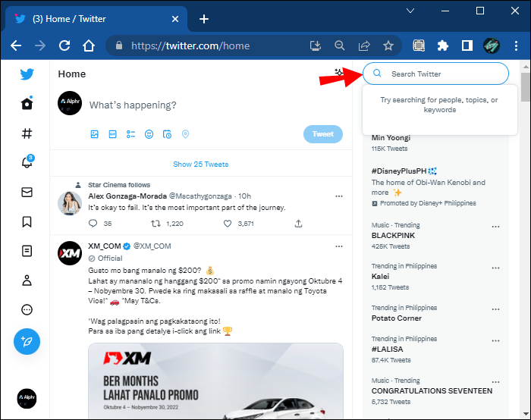Click the location pin icon in composer
The width and height of the screenshot is (531, 420).
pyautogui.click(x=185, y=134)
